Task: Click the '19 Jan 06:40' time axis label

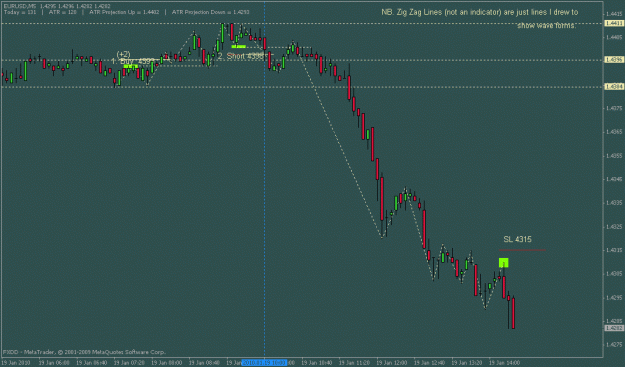Action: (x=91, y=363)
